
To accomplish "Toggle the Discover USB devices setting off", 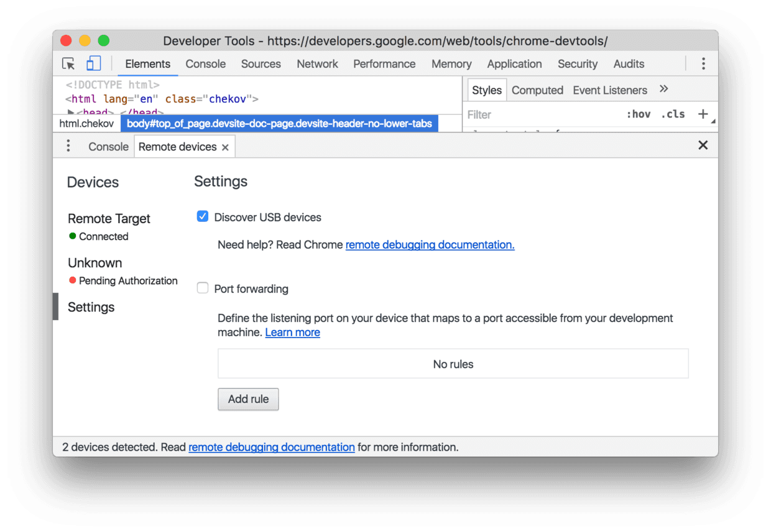I will click(203, 216).
